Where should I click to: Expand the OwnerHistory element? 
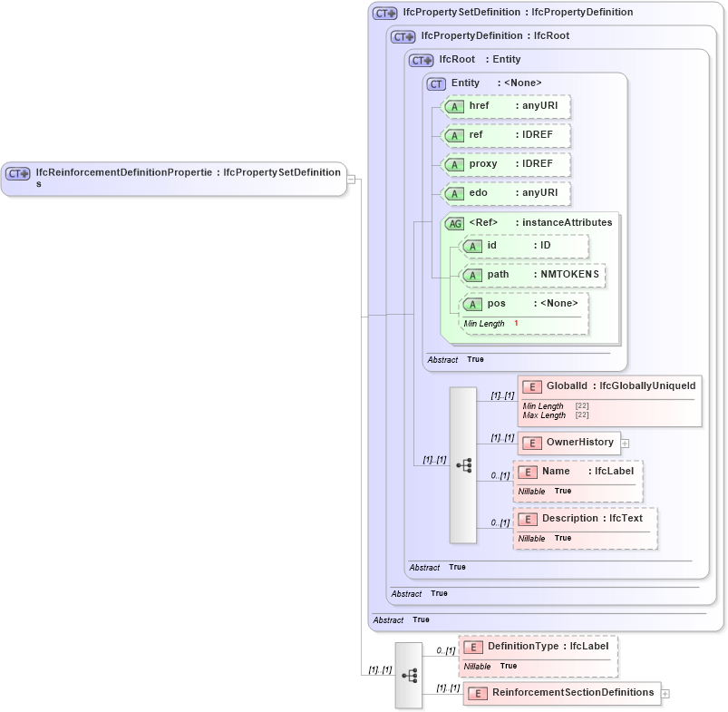click(x=626, y=443)
